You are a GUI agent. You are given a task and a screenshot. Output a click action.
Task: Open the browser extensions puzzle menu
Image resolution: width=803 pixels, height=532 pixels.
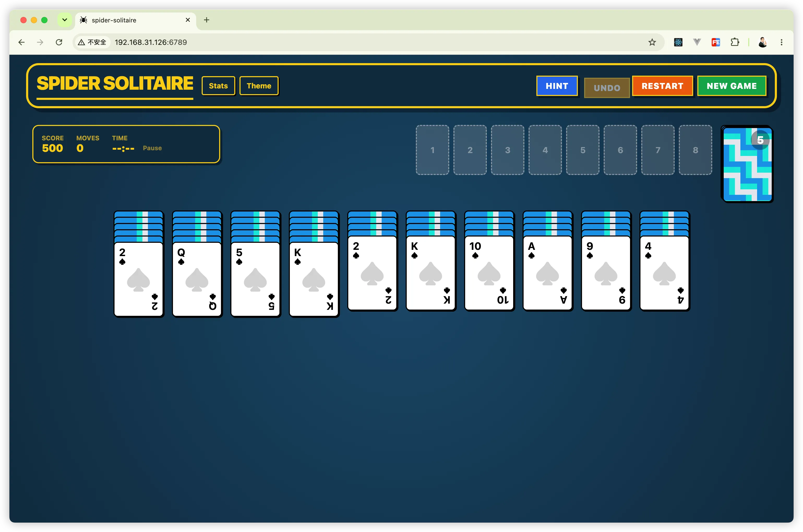(x=735, y=42)
